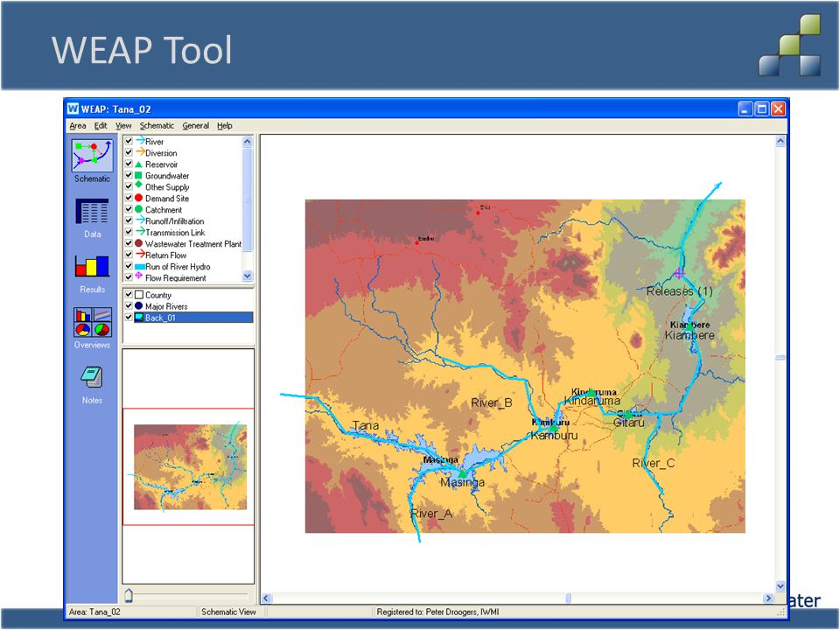Toggle the Catchment checkbox

(129, 209)
